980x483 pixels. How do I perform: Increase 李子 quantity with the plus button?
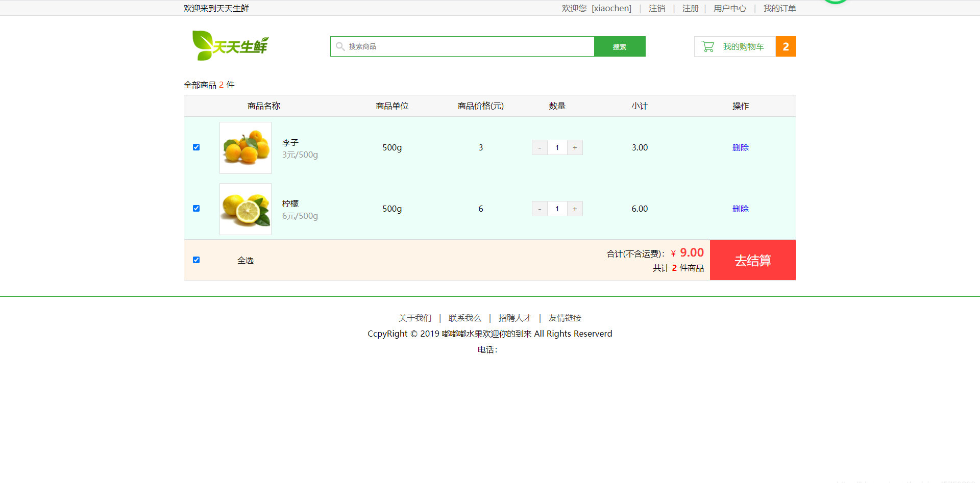coord(575,147)
